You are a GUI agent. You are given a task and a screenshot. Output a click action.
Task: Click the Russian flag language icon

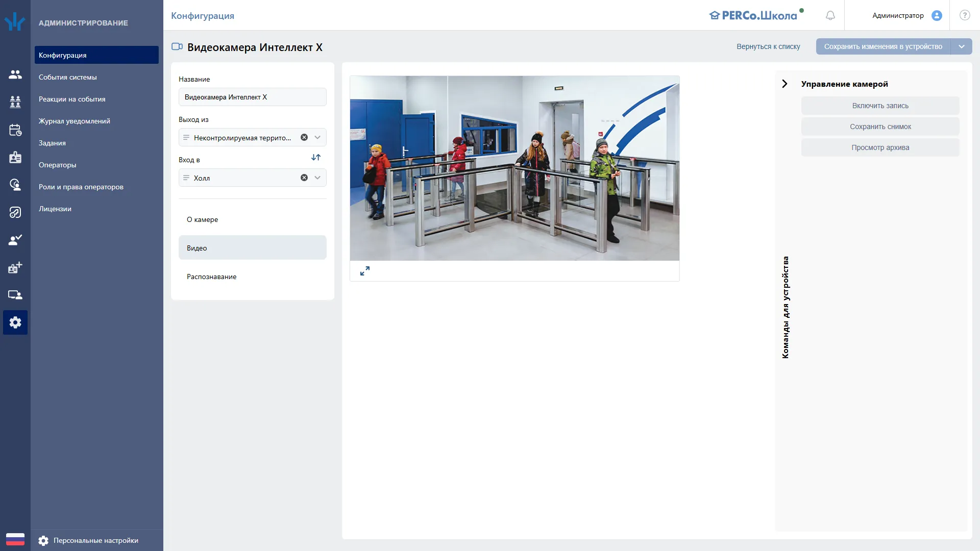(15, 539)
